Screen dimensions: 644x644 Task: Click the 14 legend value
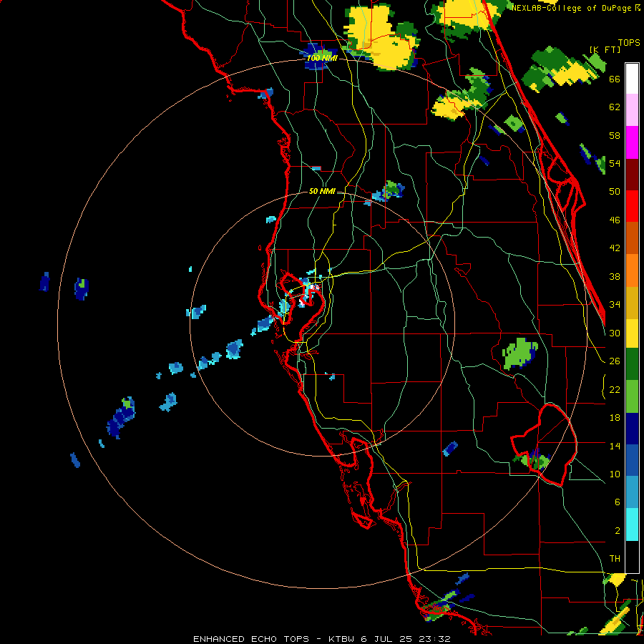pyautogui.click(x=615, y=446)
